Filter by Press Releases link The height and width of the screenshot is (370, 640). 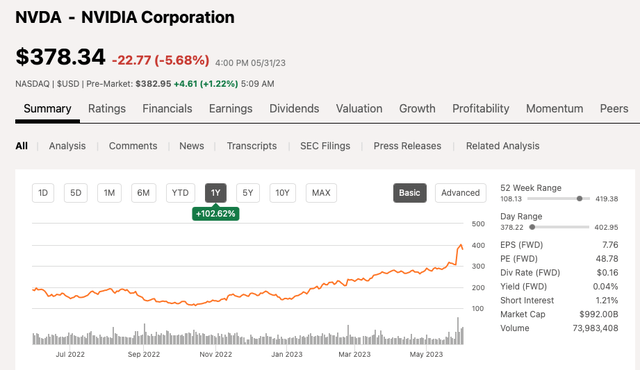[x=407, y=146]
